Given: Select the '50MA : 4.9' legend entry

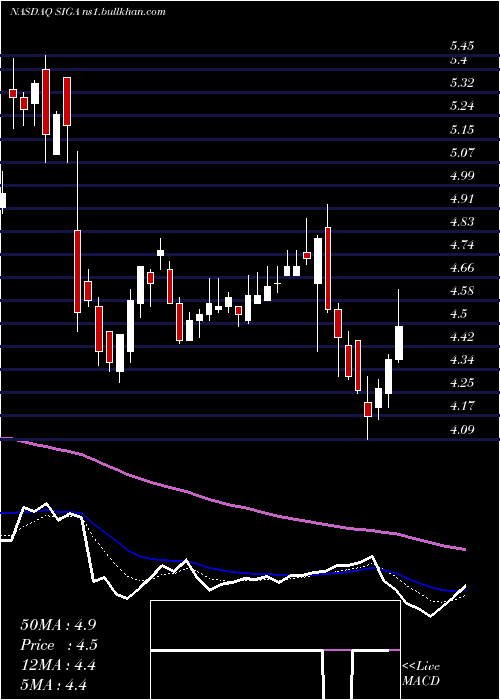Looking at the screenshot, I should tap(58, 625).
